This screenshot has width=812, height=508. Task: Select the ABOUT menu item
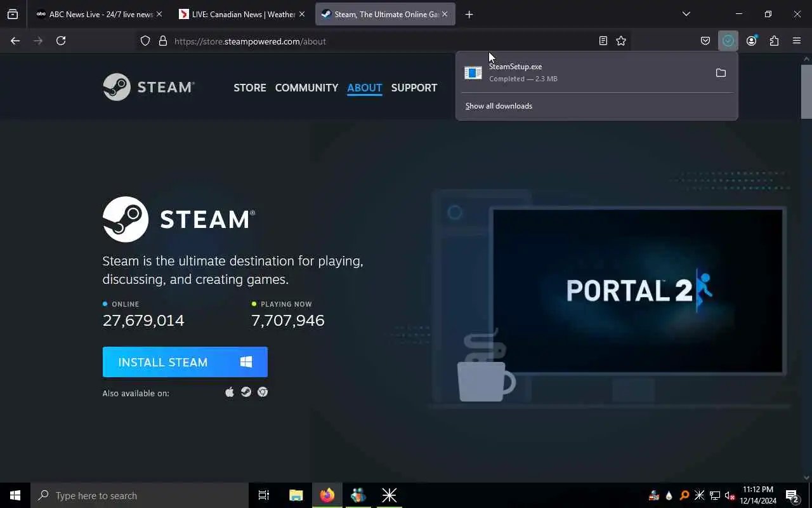[x=365, y=88]
